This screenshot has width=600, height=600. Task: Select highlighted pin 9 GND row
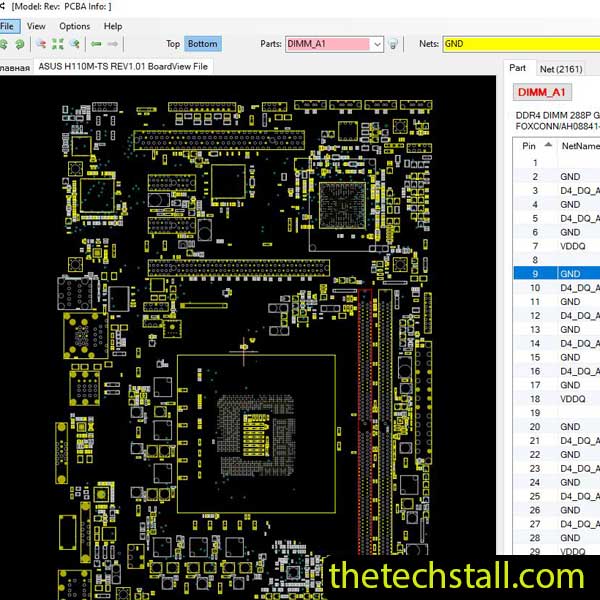click(557, 274)
